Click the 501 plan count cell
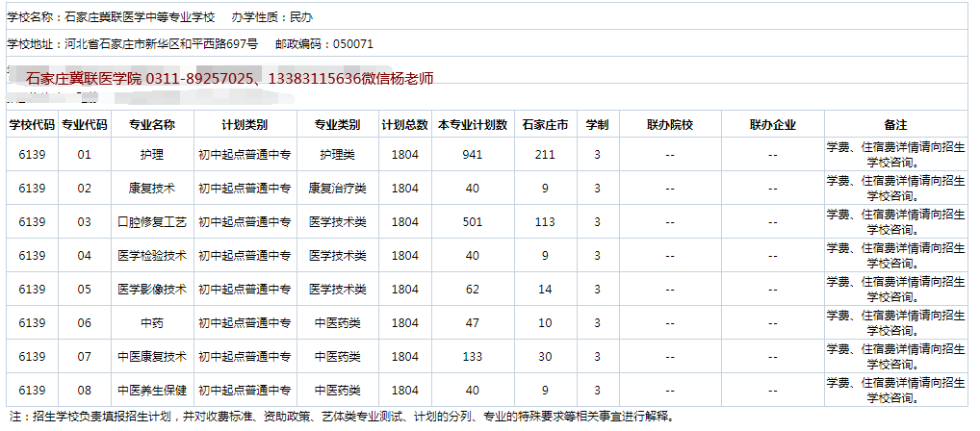This screenshot has height=431, width=980. pyautogui.click(x=472, y=222)
